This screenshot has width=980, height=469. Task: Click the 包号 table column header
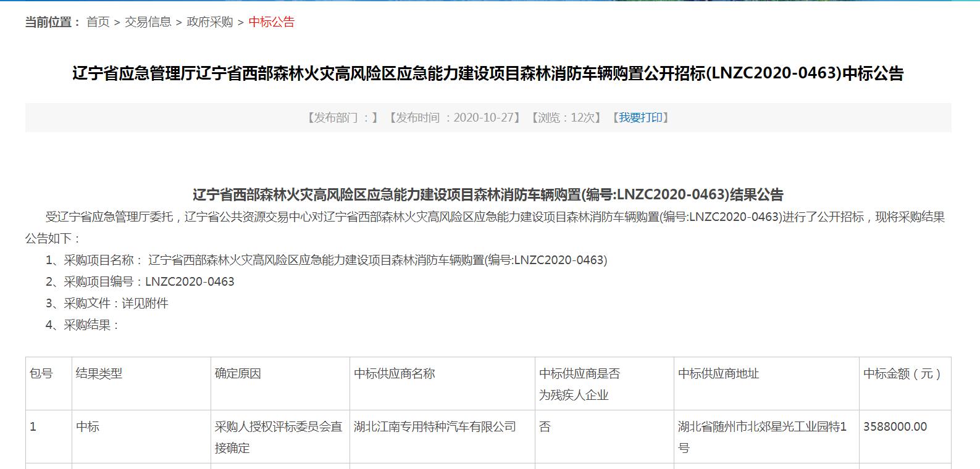coord(41,373)
